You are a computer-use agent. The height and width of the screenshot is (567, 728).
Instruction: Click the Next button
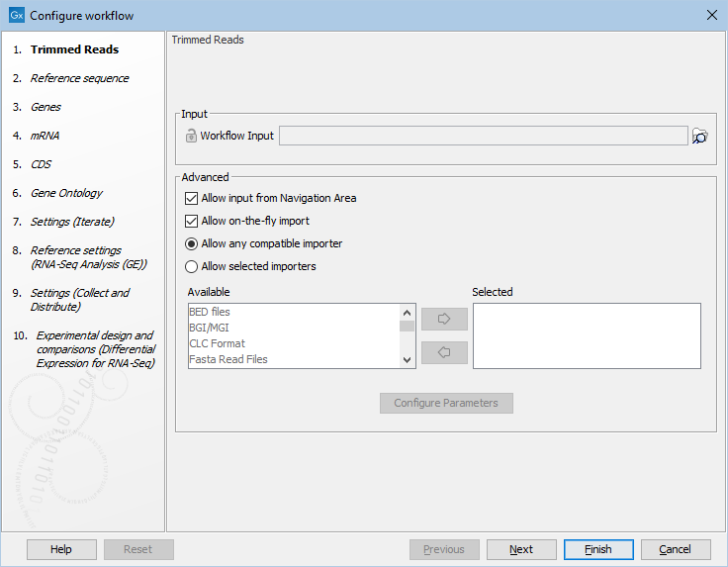click(521, 549)
